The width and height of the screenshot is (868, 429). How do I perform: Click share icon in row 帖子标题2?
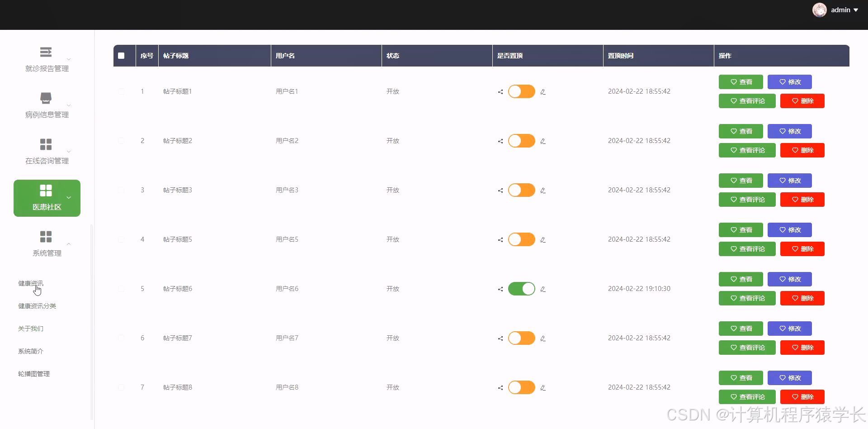tap(500, 141)
